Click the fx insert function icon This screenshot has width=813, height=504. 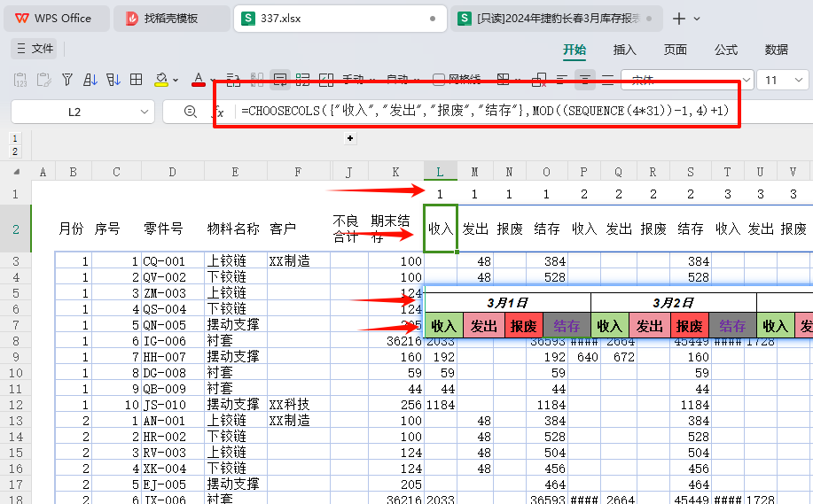219,112
